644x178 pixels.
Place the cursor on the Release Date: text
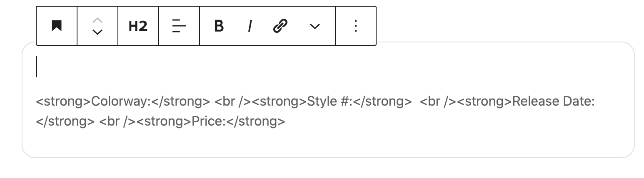click(553, 102)
